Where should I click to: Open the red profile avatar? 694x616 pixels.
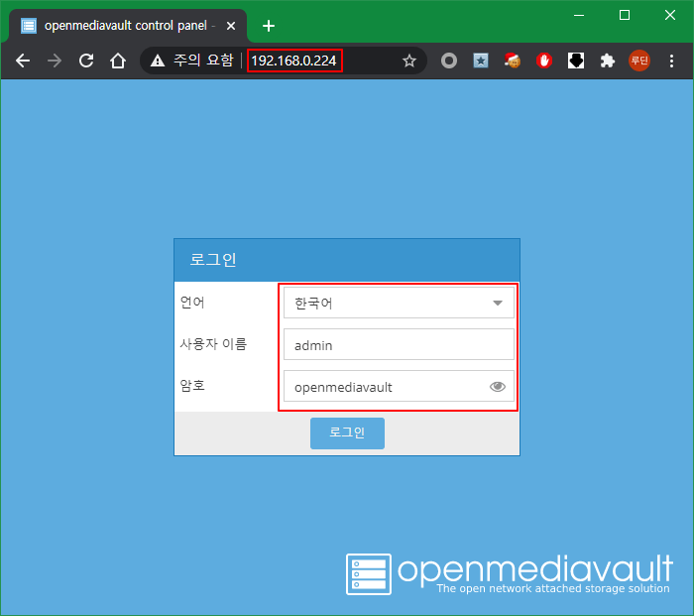[x=639, y=61]
